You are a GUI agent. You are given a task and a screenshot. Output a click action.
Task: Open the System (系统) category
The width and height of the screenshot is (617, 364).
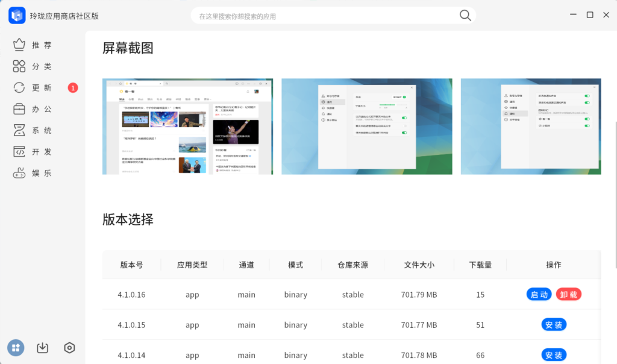[x=33, y=130]
